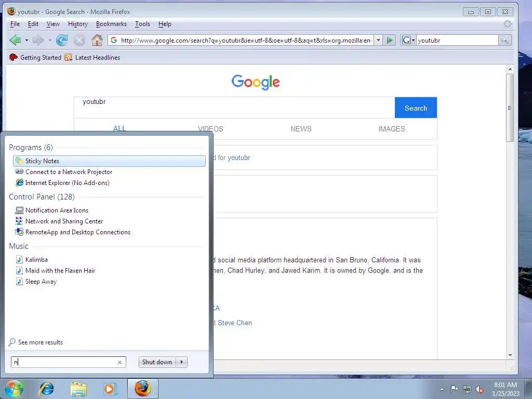Reload the page with the Refresh icon
Viewport: 532px width, 399px height.
[x=62, y=41]
